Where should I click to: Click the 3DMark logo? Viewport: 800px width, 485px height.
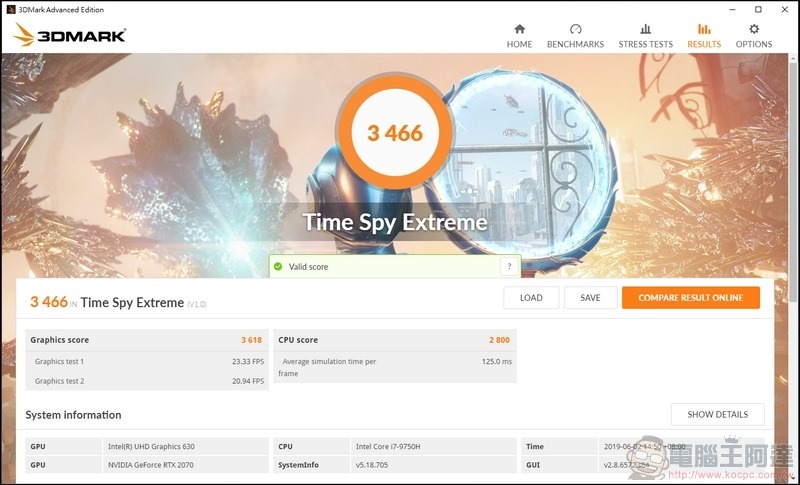69,35
